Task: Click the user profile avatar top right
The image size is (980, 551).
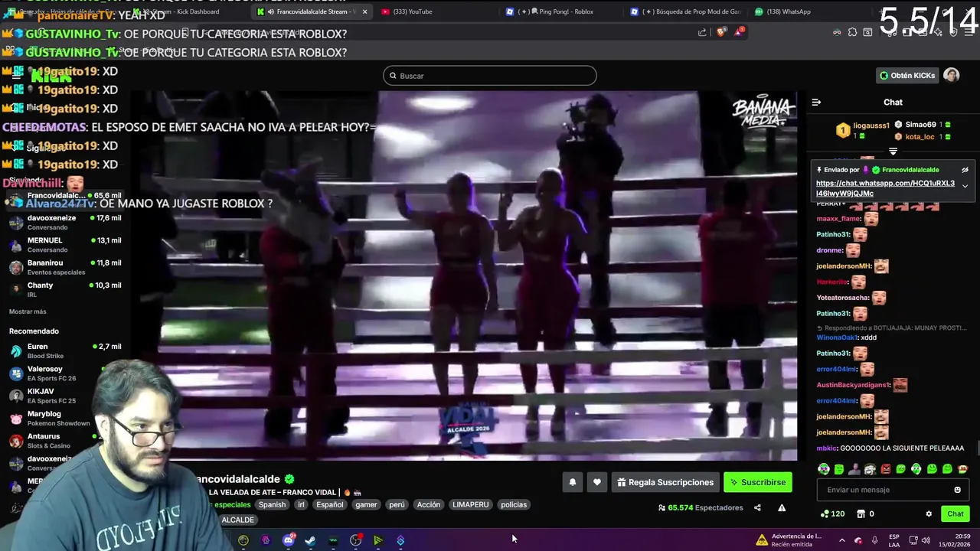Action: (x=951, y=75)
